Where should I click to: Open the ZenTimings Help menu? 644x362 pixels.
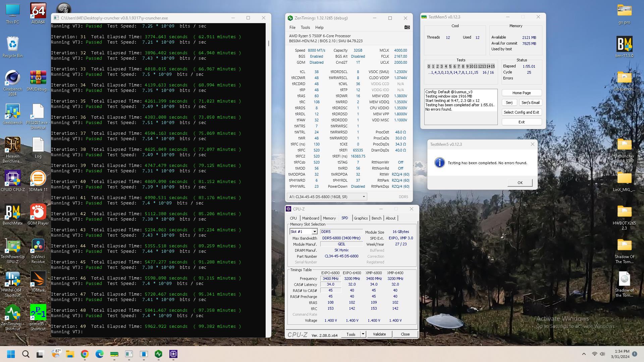coord(319,27)
